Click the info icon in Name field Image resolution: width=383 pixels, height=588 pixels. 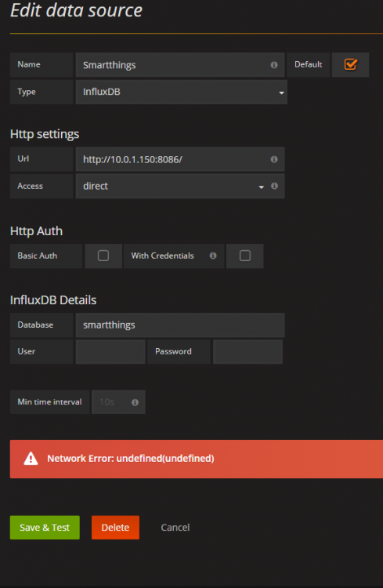[x=274, y=65]
